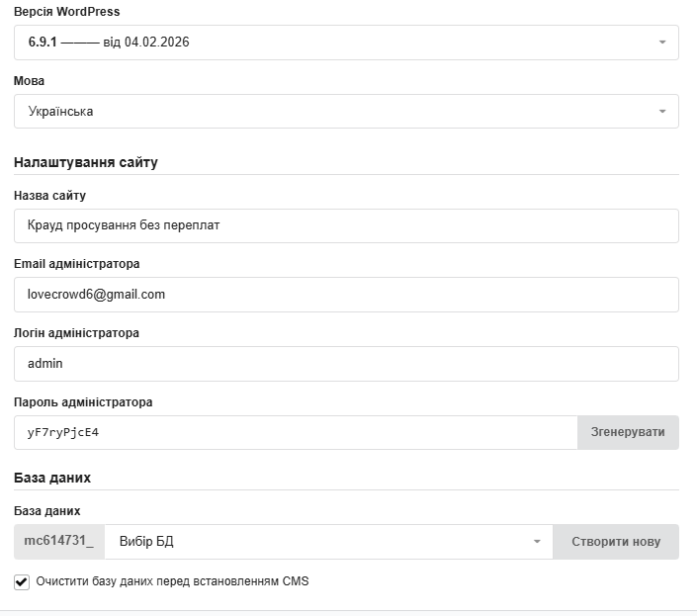Click the Назва сайту field label

pyautogui.click(x=49, y=196)
